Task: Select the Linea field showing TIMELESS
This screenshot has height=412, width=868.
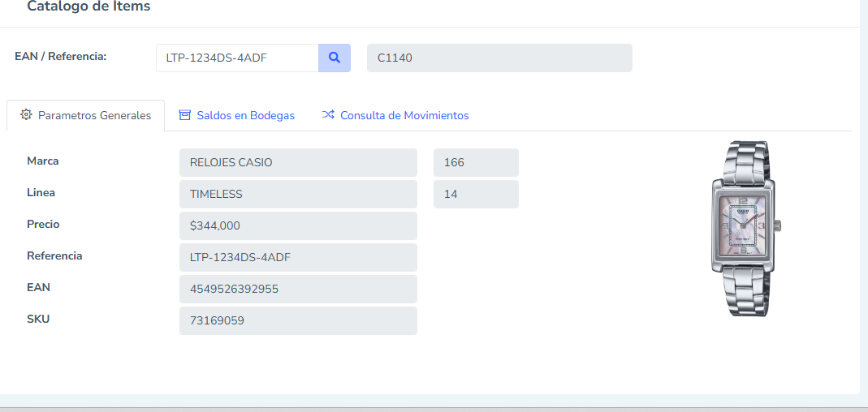Action: (297, 194)
